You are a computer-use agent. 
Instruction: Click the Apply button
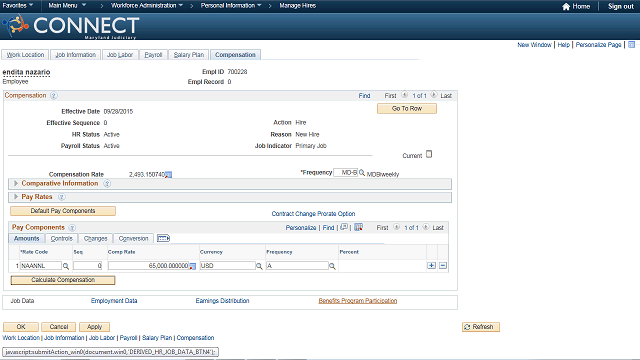click(x=94, y=327)
